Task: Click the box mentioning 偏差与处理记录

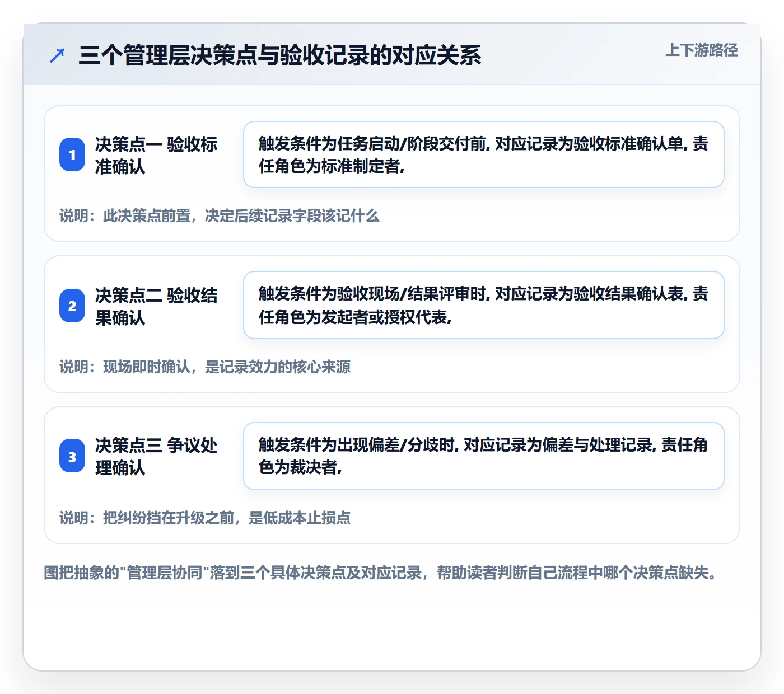Action: click(x=484, y=456)
